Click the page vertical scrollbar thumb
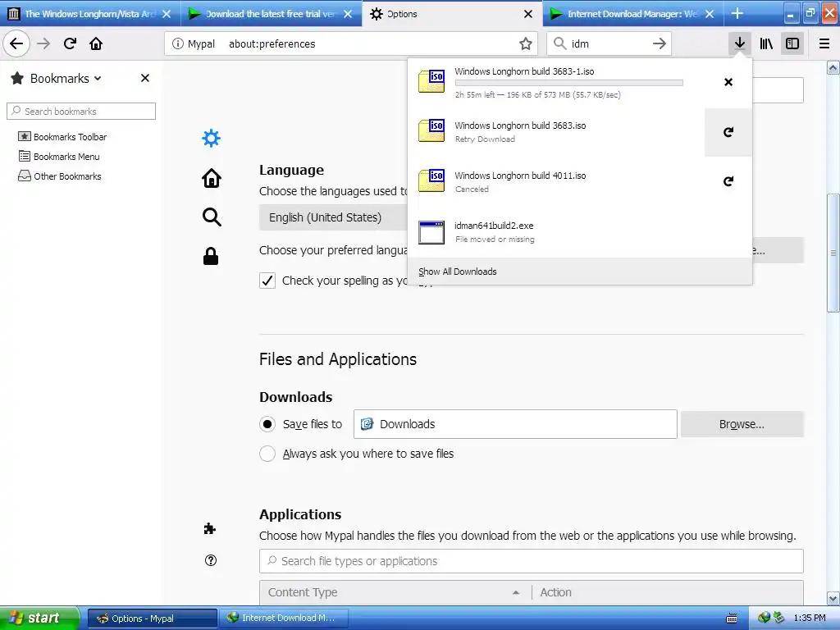 (833, 253)
